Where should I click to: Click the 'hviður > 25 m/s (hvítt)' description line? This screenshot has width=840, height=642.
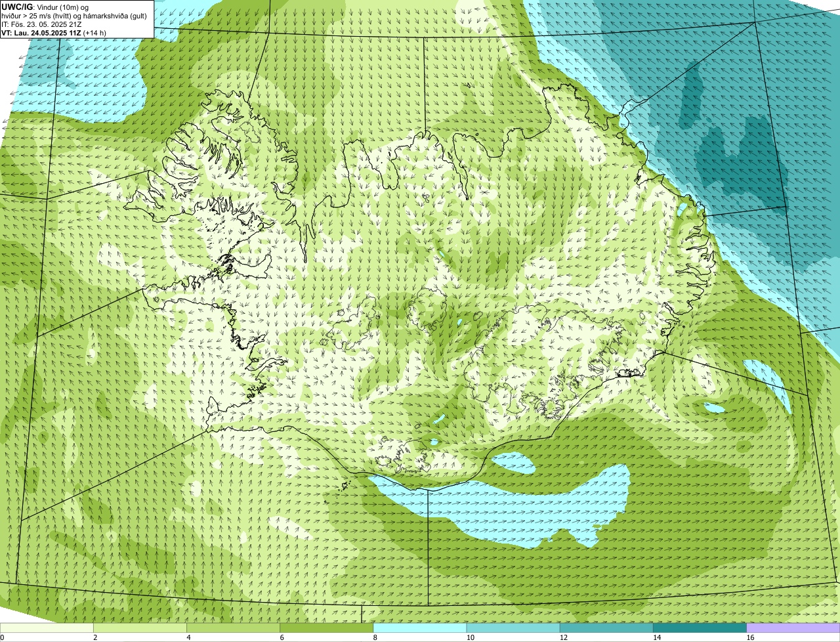pyautogui.click(x=74, y=16)
